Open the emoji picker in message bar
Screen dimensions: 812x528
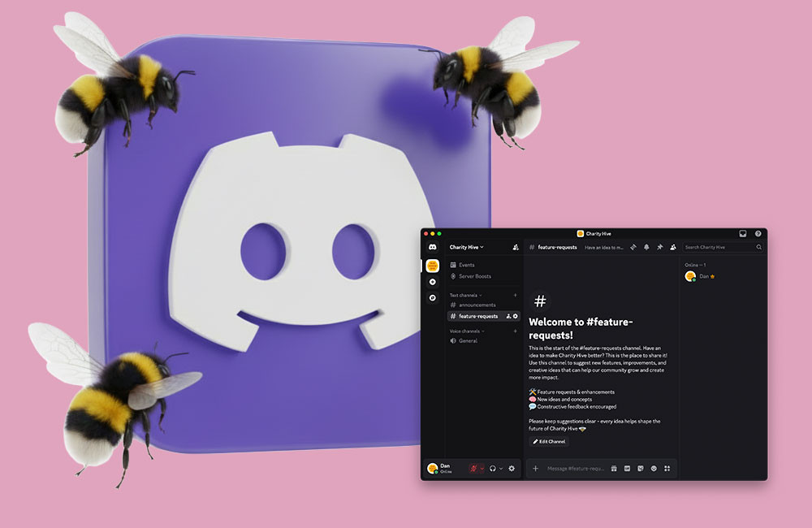click(654, 469)
